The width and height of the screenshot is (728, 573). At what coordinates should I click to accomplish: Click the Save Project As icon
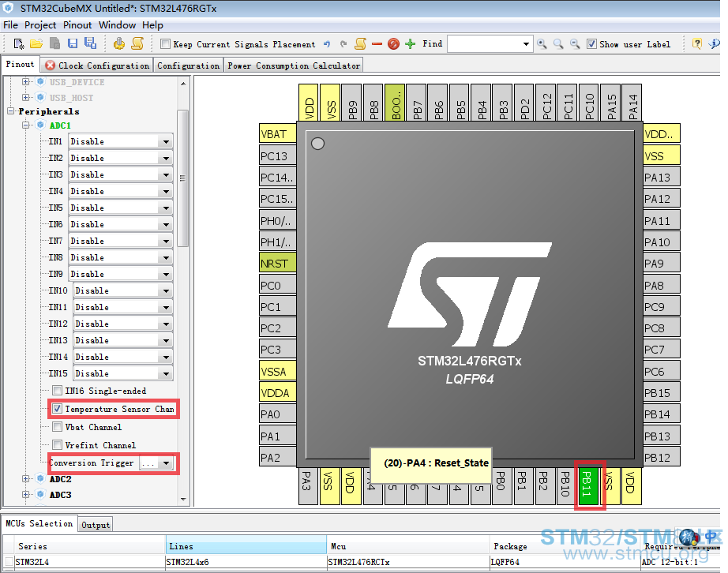[x=91, y=43]
